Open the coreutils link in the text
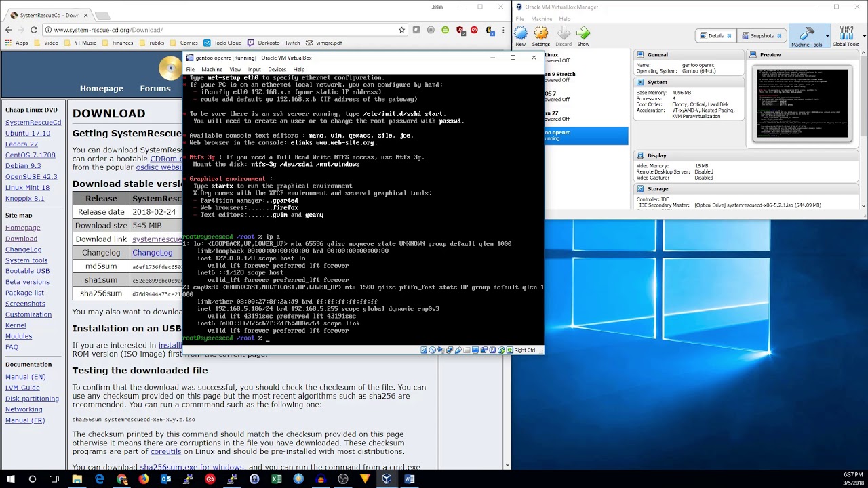868x488 pixels. pyautogui.click(x=165, y=451)
